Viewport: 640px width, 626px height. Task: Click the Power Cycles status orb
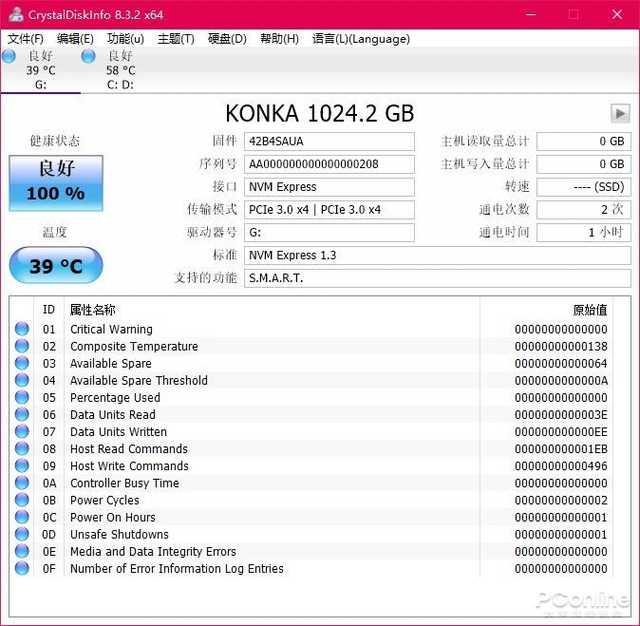(22, 500)
